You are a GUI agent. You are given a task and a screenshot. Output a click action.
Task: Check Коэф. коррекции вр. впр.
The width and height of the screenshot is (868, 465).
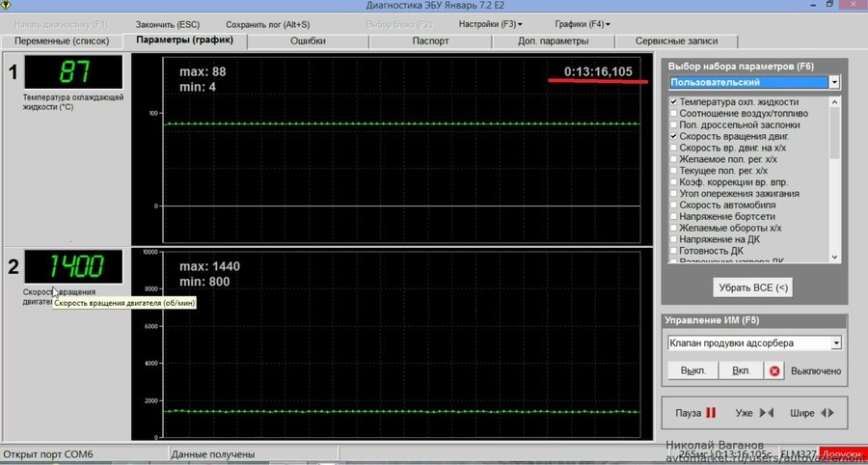point(674,182)
